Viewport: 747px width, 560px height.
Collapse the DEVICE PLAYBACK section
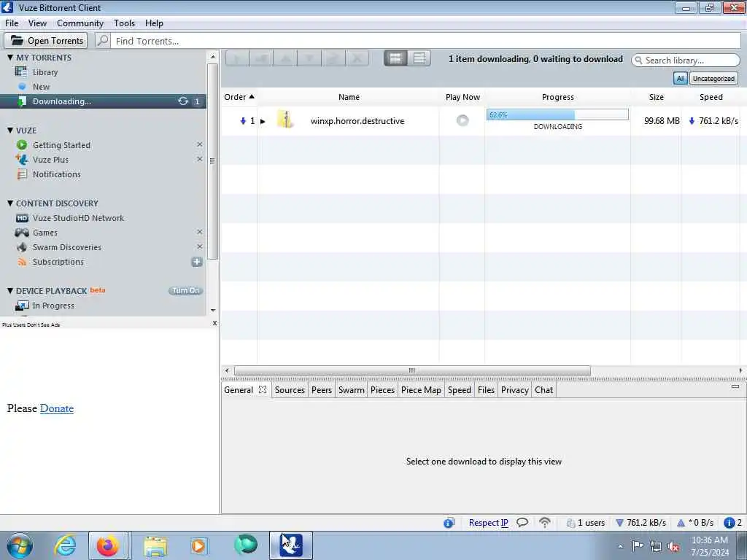[x=10, y=290]
